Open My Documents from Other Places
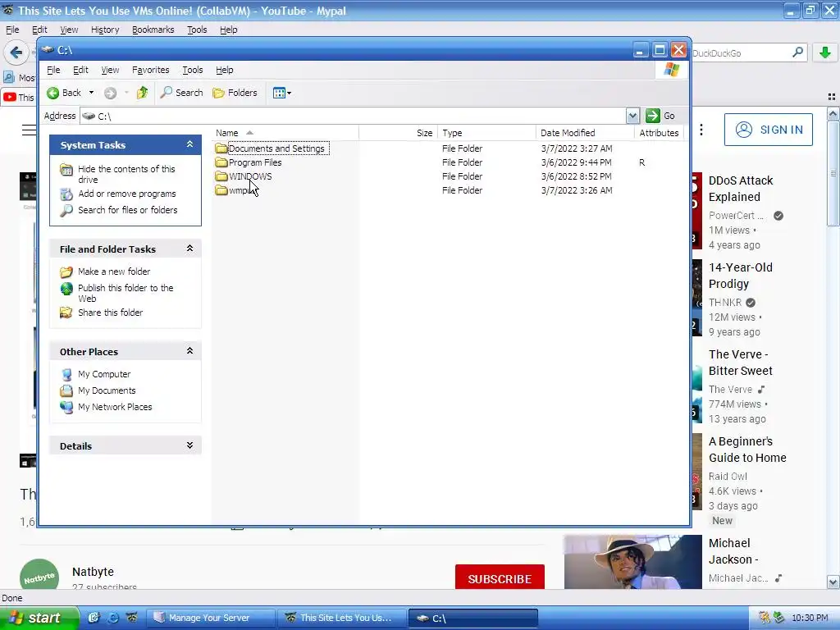The width and height of the screenshot is (840, 630). (x=107, y=390)
